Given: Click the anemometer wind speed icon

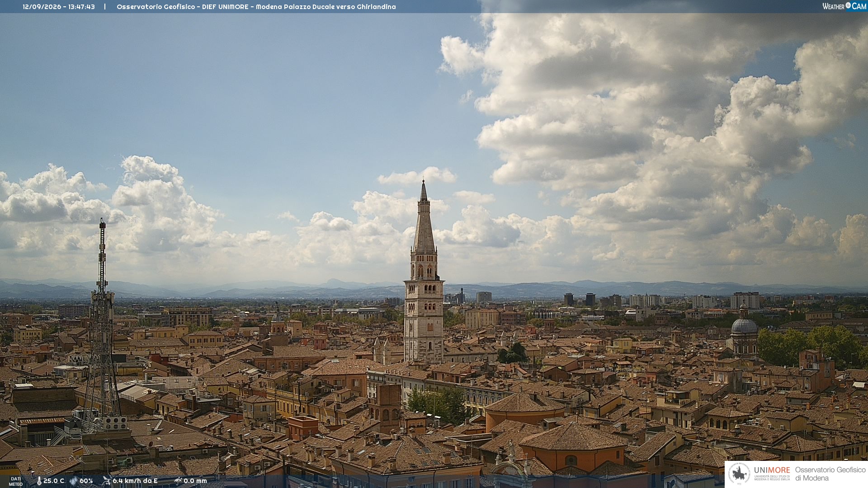Looking at the screenshot, I should (107, 481).
